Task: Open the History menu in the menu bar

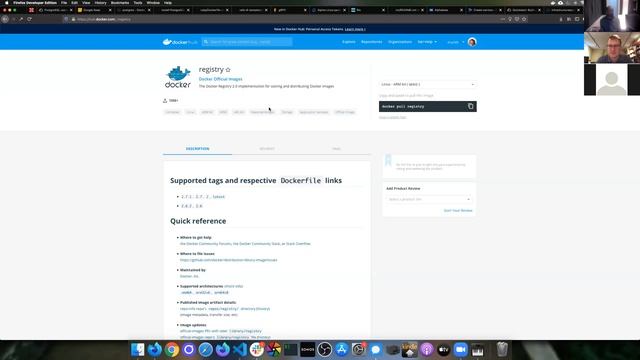Action: click(100, 2)
